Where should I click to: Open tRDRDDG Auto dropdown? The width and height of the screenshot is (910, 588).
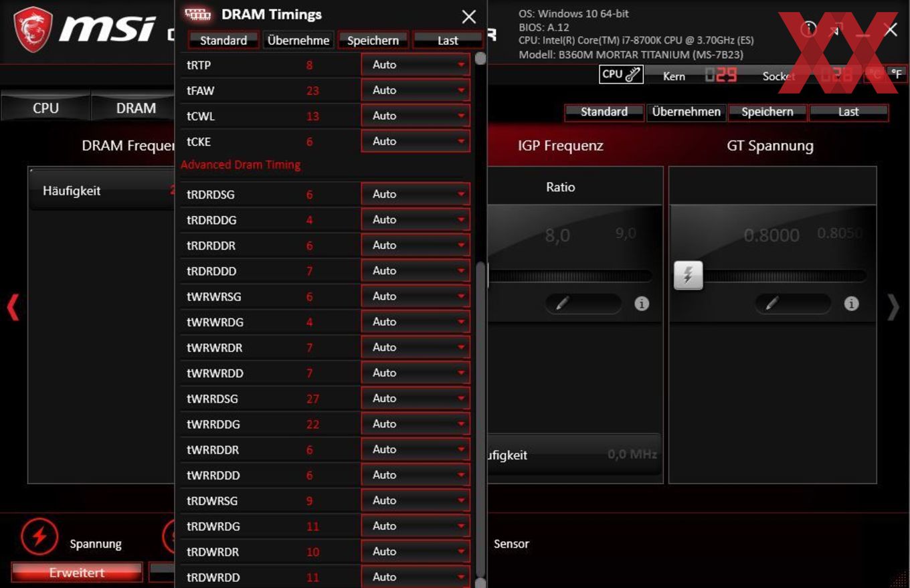[416, 219]
